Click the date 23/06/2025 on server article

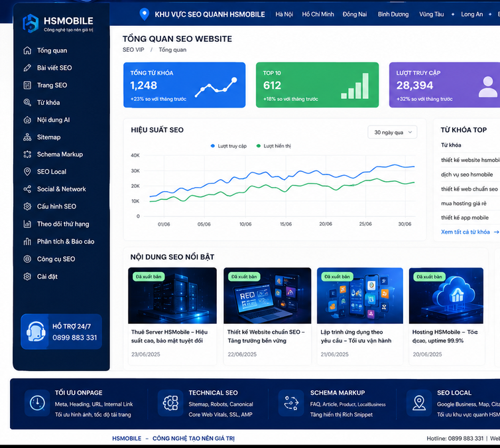(x=146, y=354)
